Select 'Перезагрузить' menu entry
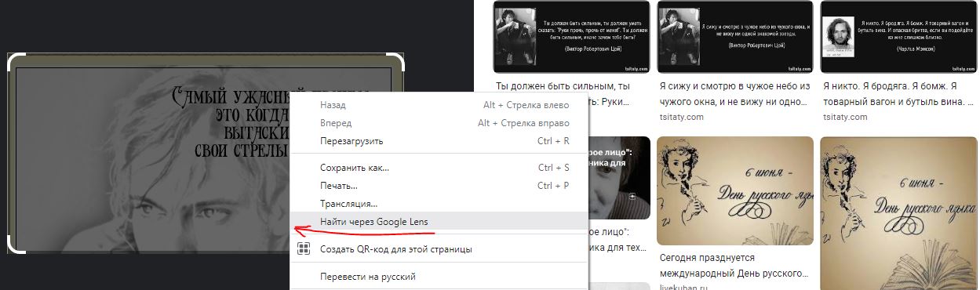980x290 pixels. [x=439, y=142]
